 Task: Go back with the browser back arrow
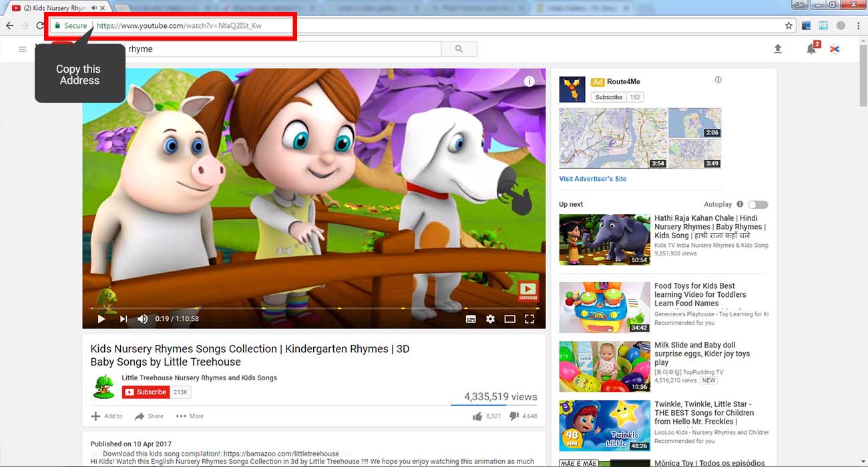[9, 25]
